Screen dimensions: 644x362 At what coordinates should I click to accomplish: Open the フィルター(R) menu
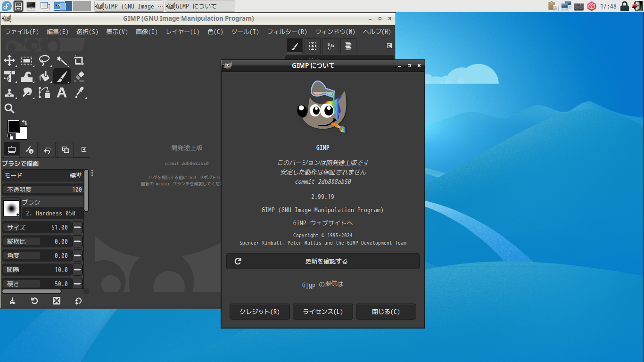287,32
